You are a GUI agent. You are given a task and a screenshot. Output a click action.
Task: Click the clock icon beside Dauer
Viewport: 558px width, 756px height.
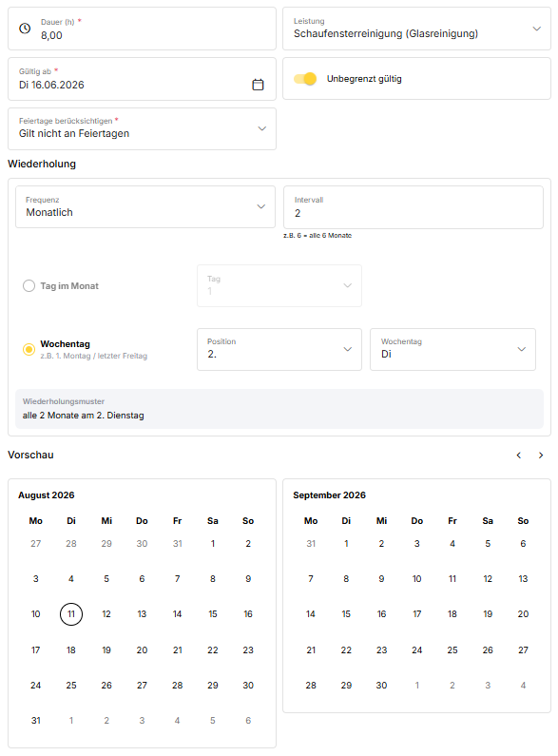pyautogui.click(x=25, y=29)
